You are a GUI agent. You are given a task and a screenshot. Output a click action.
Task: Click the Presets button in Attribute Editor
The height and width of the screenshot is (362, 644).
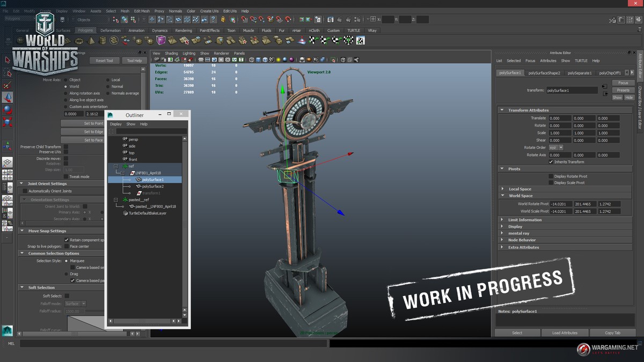pyautogui.click(x=623, y=90)
